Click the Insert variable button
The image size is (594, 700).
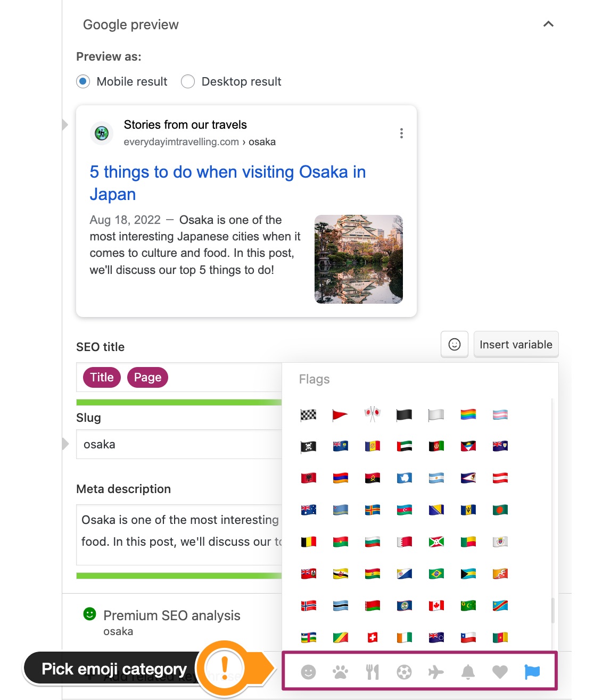coord(515,344)
